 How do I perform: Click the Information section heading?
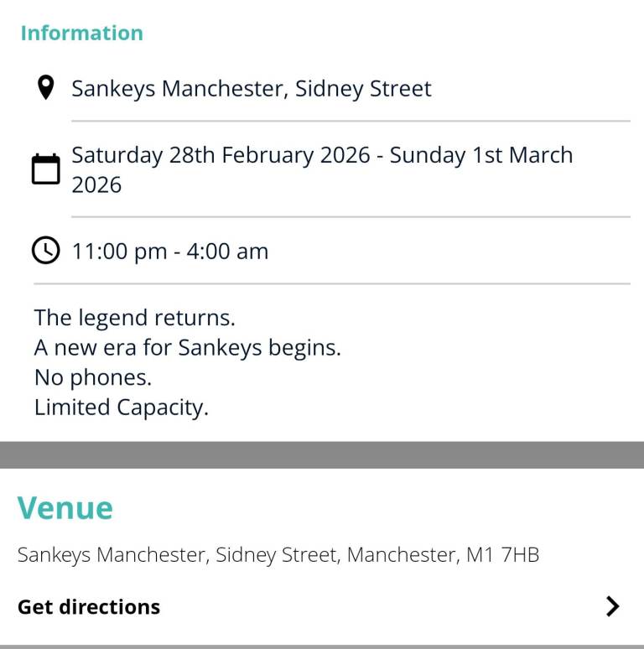click(x=81, y=33)
